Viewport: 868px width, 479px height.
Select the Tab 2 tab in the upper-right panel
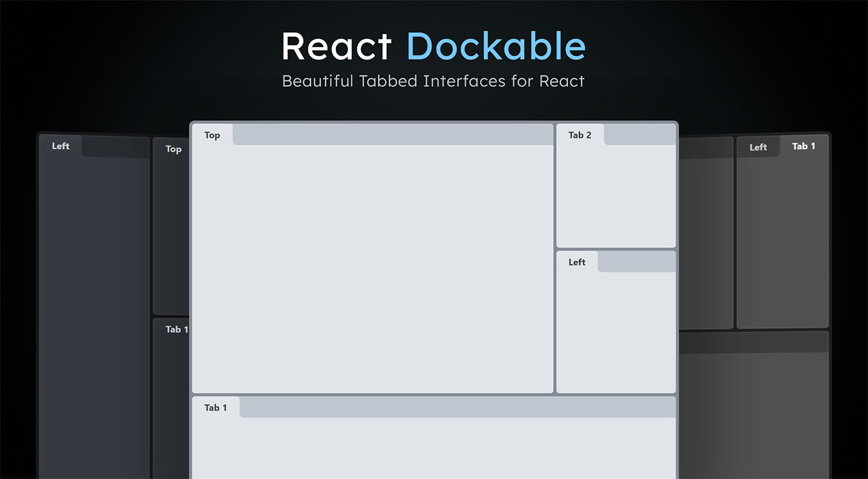(x=579, y=135)
